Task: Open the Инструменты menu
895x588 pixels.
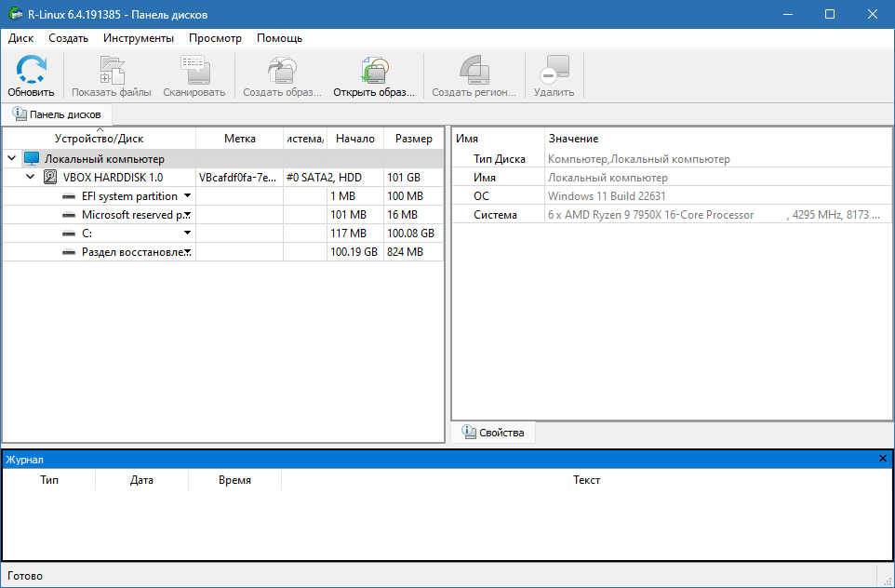Action: coord(139,38)
